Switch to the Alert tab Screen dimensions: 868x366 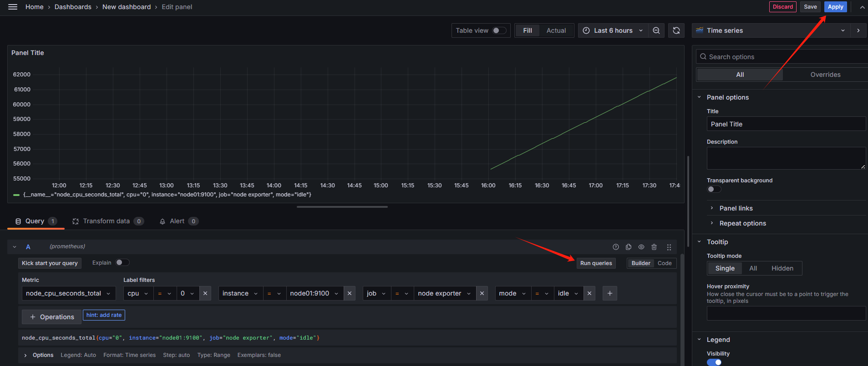(178, 221)
